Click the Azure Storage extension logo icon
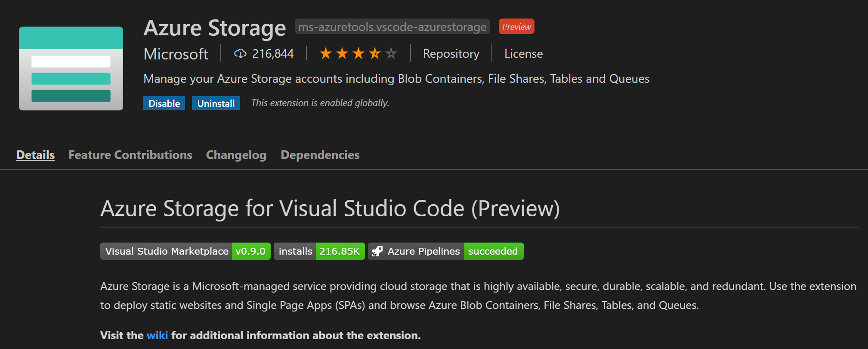This screenshot has width=868, height=349. click(x=71, y=68)
